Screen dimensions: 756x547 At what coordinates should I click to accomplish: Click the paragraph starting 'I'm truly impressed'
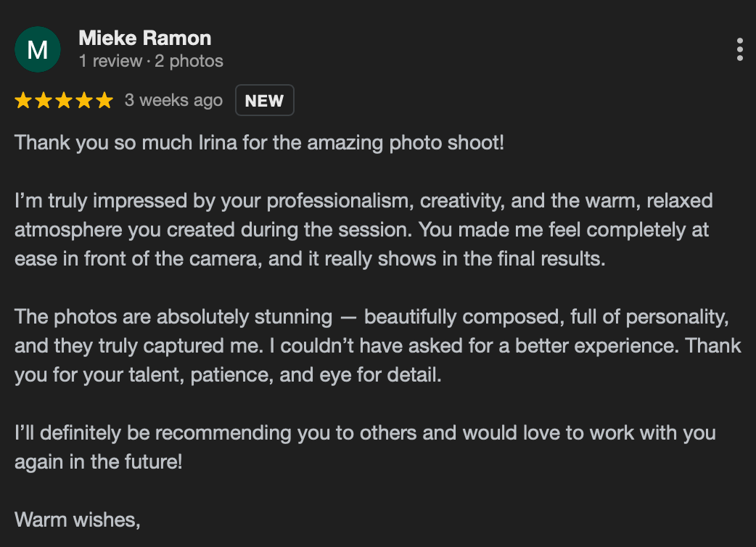[363, 230]
